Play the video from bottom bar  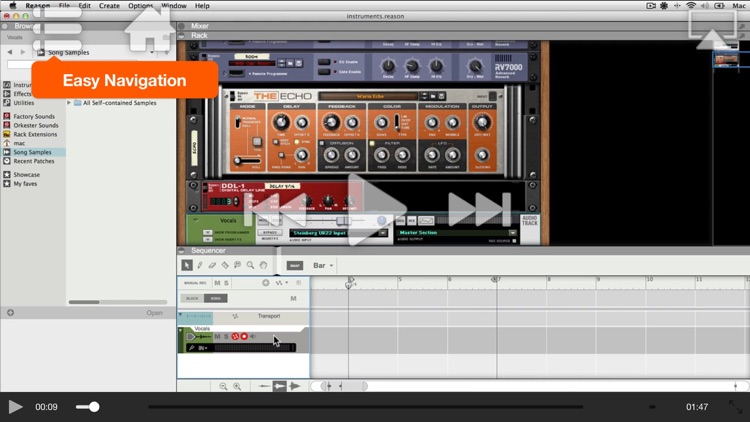15,407
